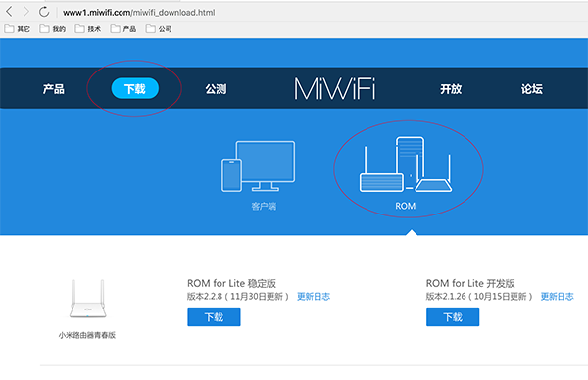This screenshot has width=588, height=380.
Task: Click the ROM for Lite 稳定版 title
Action: coord(231,283)
